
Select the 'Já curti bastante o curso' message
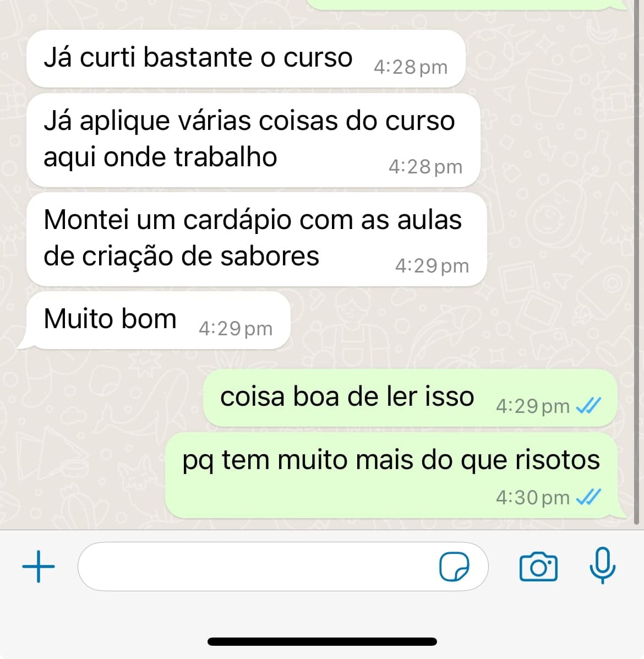(245, 59)
